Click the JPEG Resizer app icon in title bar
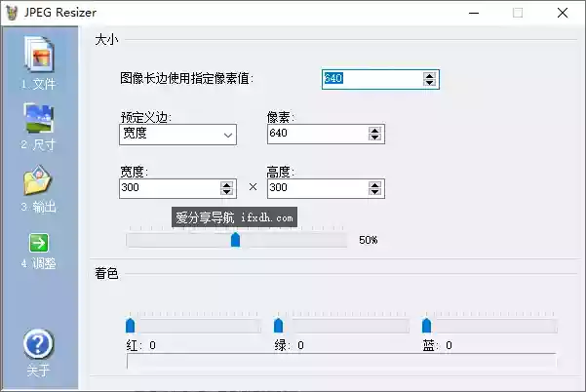586x392 pixels. [12, 13]
